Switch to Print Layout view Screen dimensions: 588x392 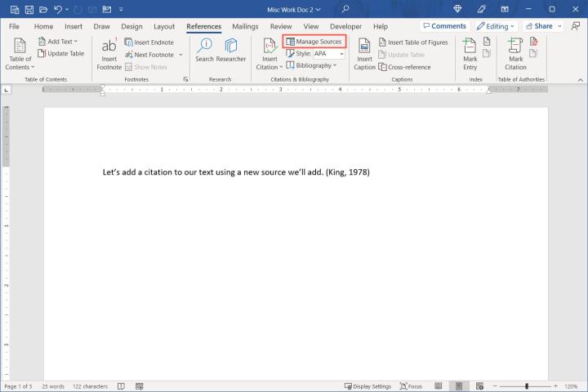point(460,386)
